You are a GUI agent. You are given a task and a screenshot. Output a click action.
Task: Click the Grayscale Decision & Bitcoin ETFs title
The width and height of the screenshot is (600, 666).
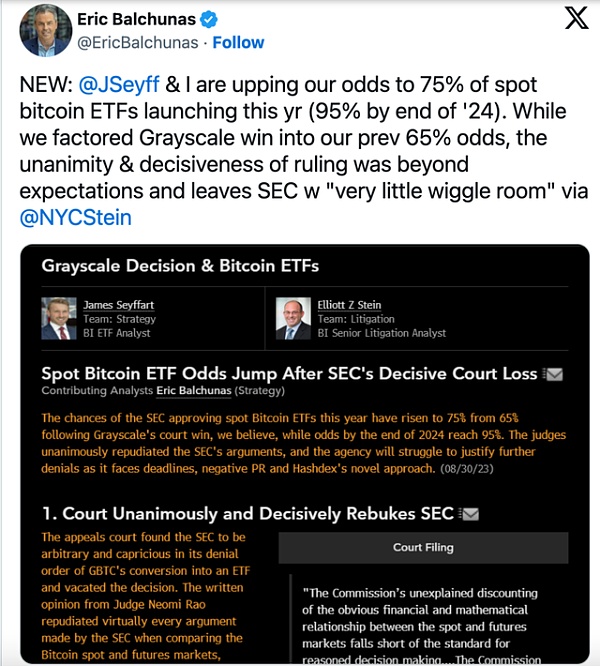coord(180,265)
